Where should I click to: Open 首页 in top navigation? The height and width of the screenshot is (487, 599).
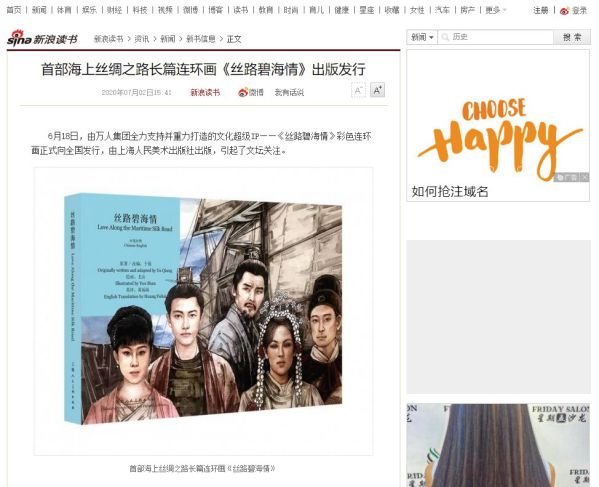(14, 10)
